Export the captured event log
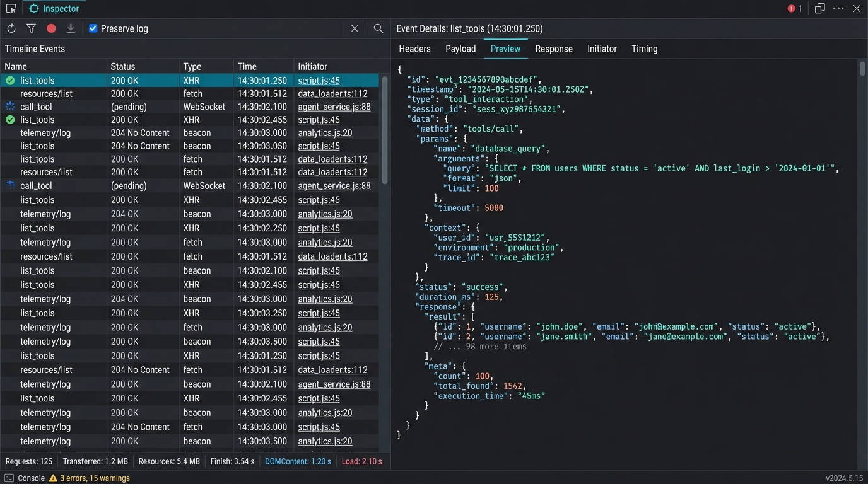Screen dimensions: 868x484 click(71, 28)
